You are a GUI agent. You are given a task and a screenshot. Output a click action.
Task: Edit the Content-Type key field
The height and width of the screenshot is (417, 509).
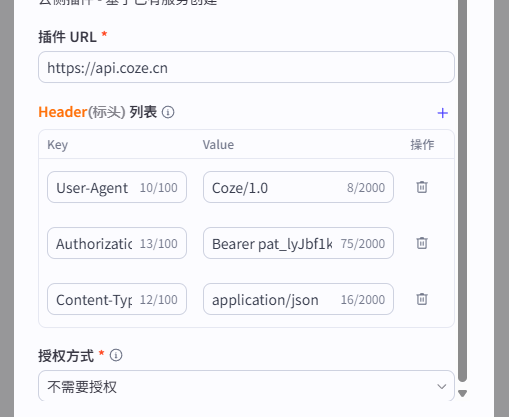[117, 299]
